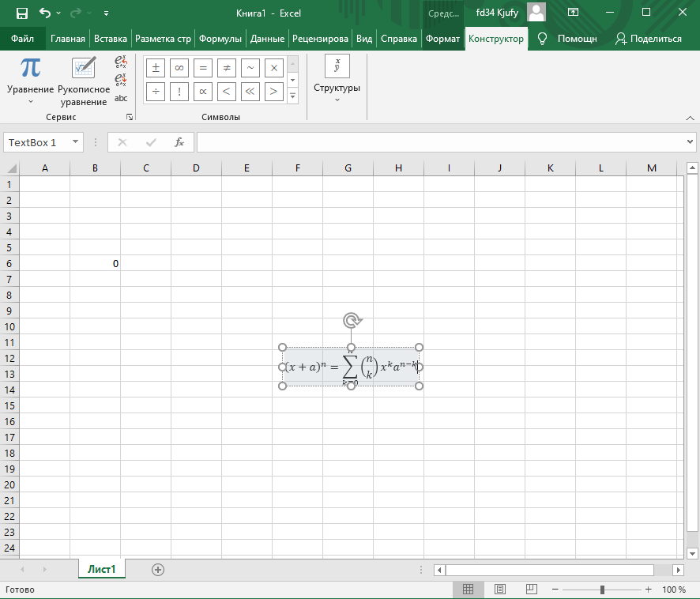Expand the symbols gallery more button

(292, 96)
